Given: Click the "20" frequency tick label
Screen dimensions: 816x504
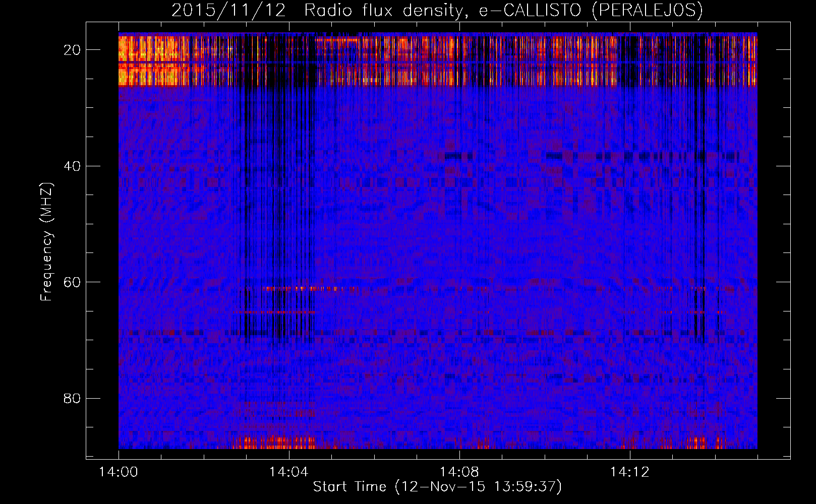Looking at the screenshot, I should [72, 49].
